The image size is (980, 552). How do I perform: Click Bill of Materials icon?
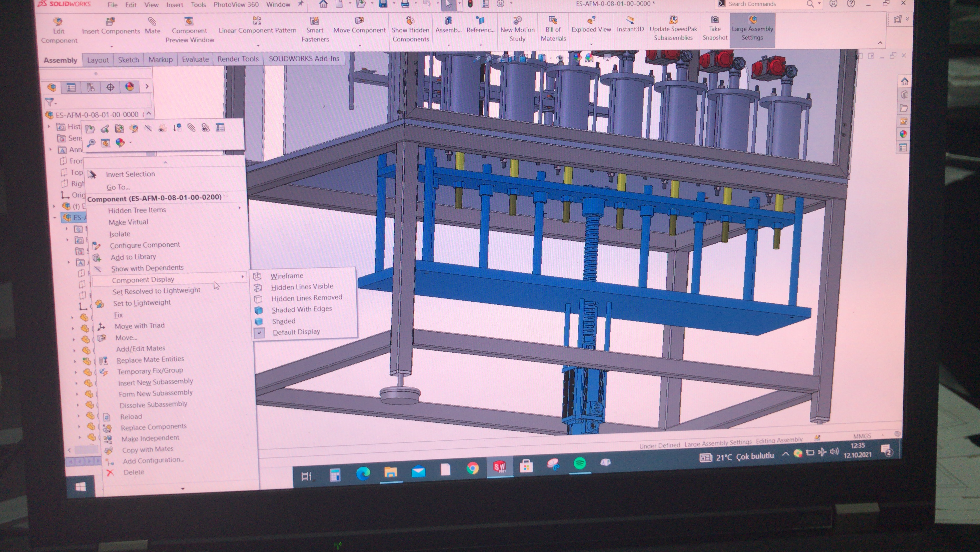coord(553,20)
